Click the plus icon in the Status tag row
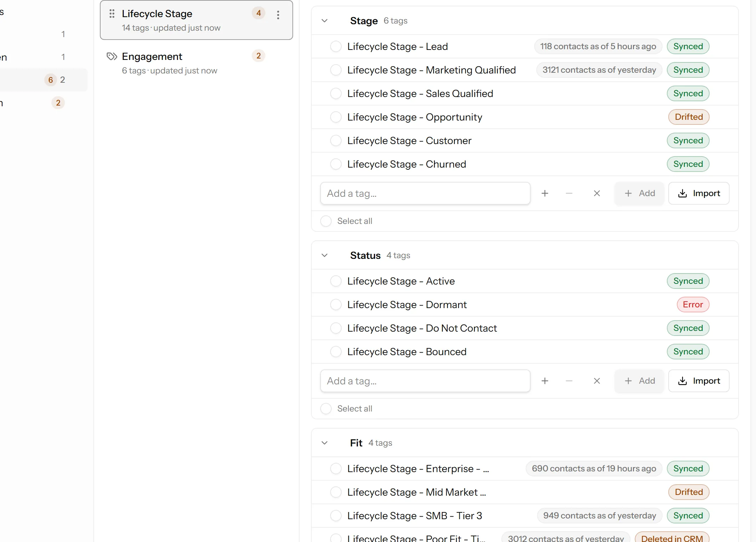Screen dimensions: 756x542 click(545, 381)
